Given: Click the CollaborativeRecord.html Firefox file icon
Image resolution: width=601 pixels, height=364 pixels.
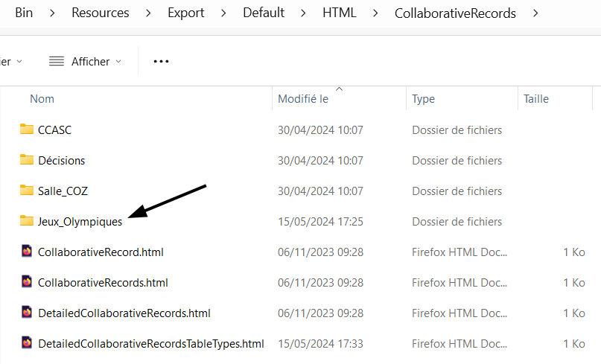Looking at the screenshot, I should coord(27,252).
